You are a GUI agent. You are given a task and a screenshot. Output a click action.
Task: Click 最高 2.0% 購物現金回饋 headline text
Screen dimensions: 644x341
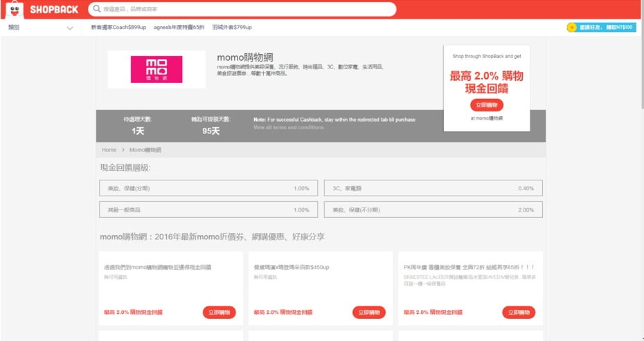pos(487,82)
